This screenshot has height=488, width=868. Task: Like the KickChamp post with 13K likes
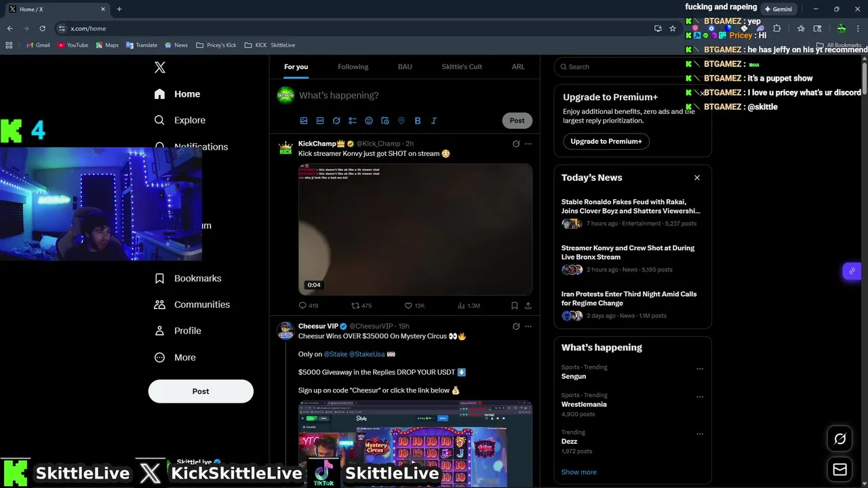click(414, 306)
